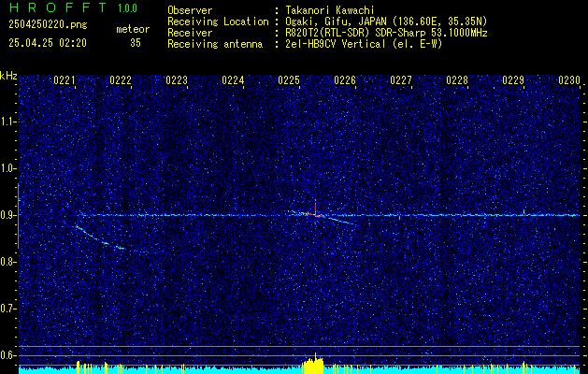Screen dimensions: 588x374
Task: Click the 0.6 kHz axis label
Action: pyautogui.click(x=8, y=355)
